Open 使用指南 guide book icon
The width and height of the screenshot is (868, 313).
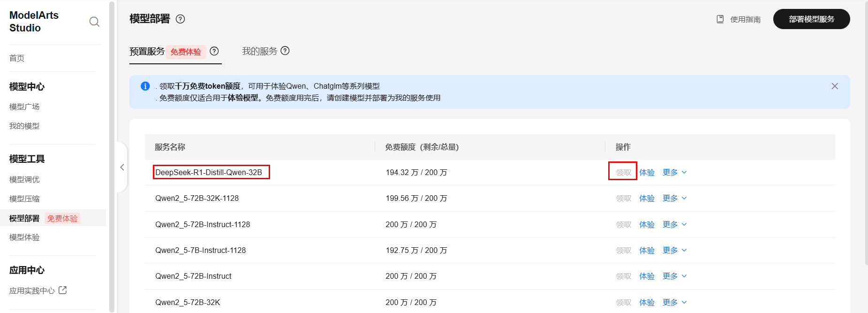click(720, 19)
